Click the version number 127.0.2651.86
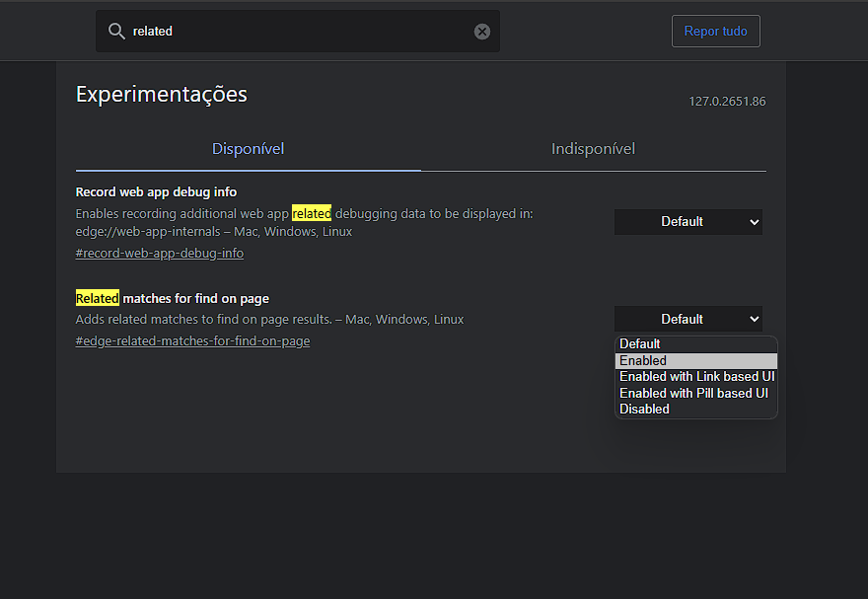 tap(727, 102)
